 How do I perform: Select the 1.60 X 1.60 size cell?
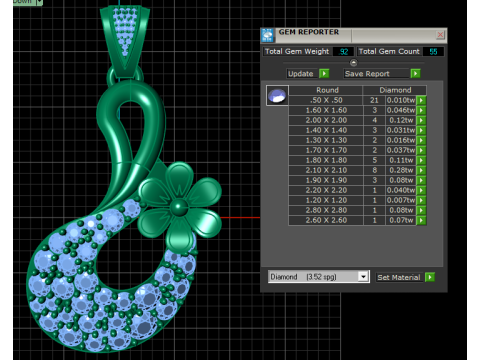tap(326, 110)
